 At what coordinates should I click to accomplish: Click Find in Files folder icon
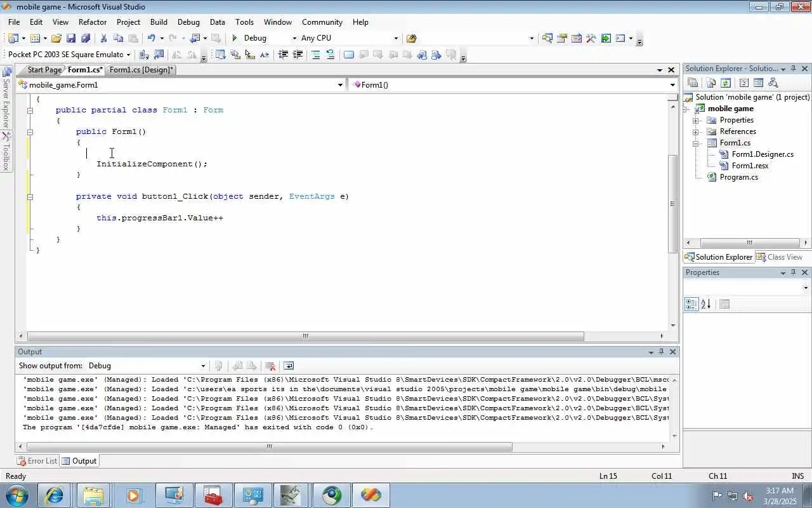[411, 38]
